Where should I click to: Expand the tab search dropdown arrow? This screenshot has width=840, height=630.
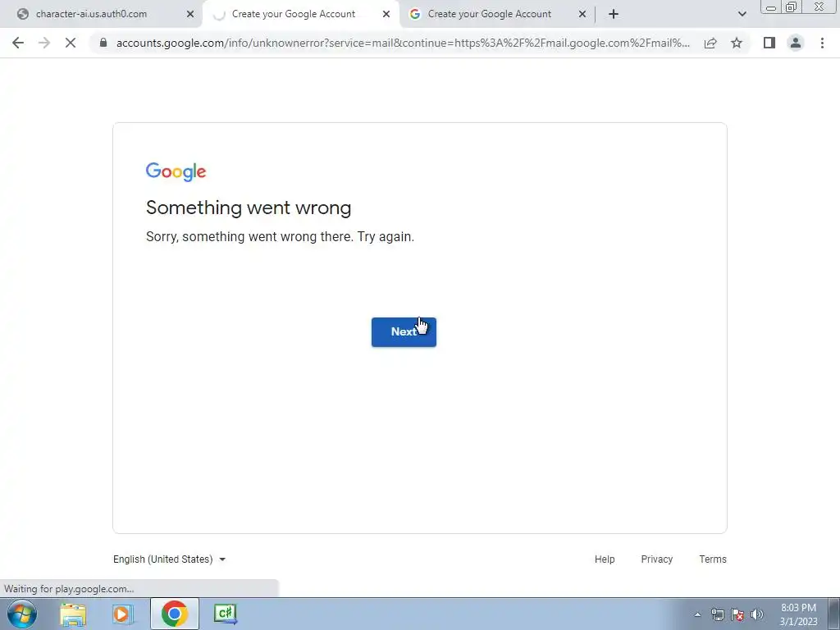pos(742,14)
